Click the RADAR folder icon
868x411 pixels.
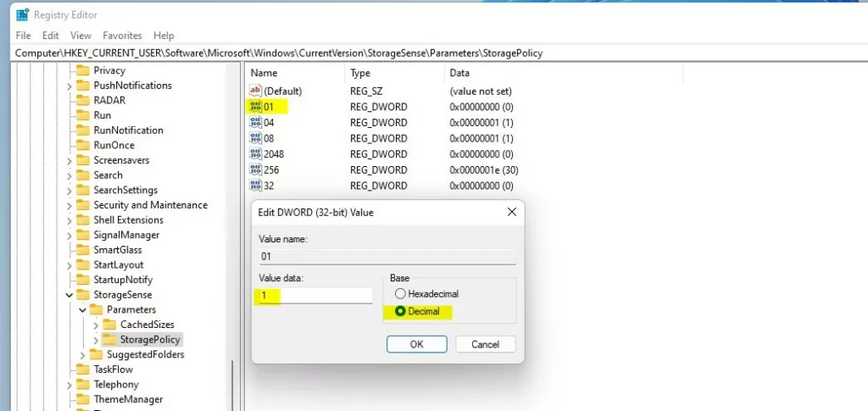point(83,100)
